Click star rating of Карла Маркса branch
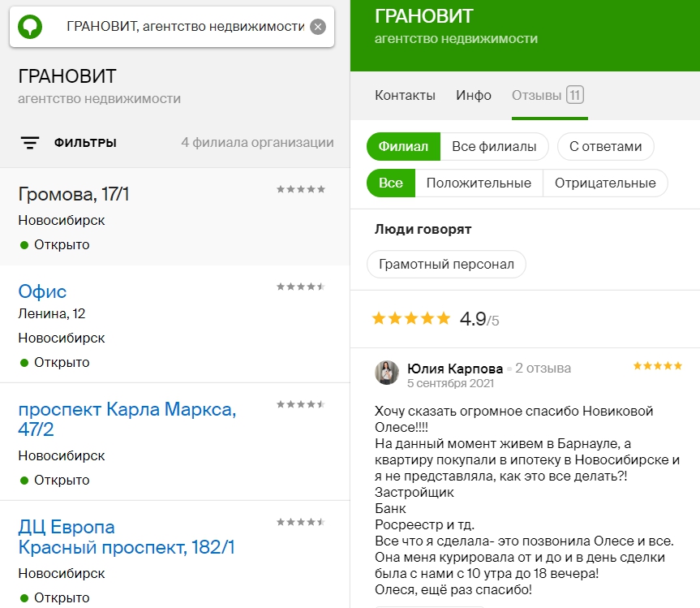The width and height of the screenshot is (700, 608). coord(301,404)
